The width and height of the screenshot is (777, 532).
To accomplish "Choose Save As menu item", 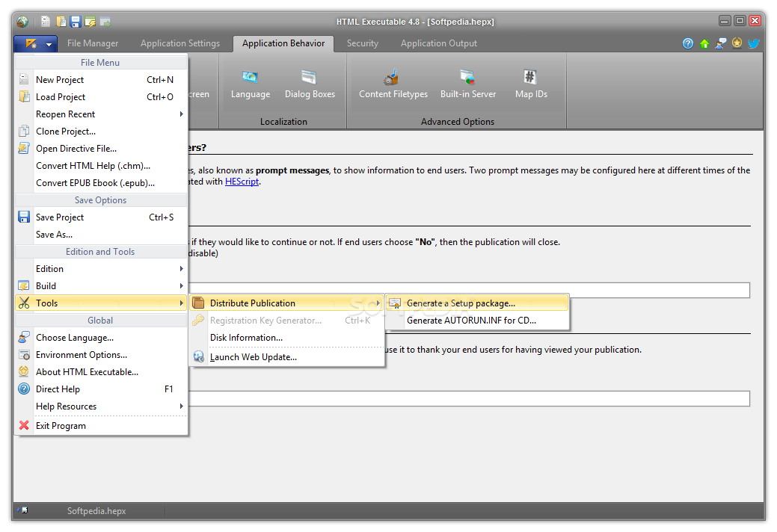I will [x=101, y=235].
